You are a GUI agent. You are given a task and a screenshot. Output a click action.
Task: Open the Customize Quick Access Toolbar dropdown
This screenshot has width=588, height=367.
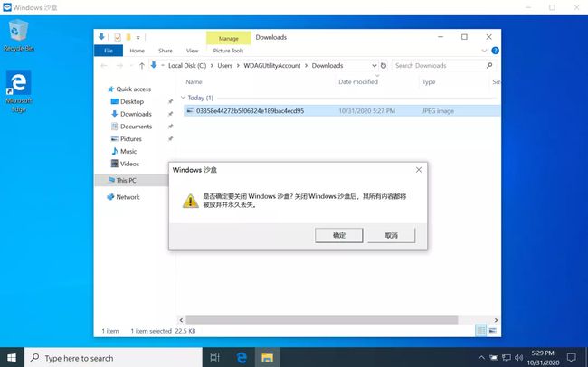click(x=138, y=37)
